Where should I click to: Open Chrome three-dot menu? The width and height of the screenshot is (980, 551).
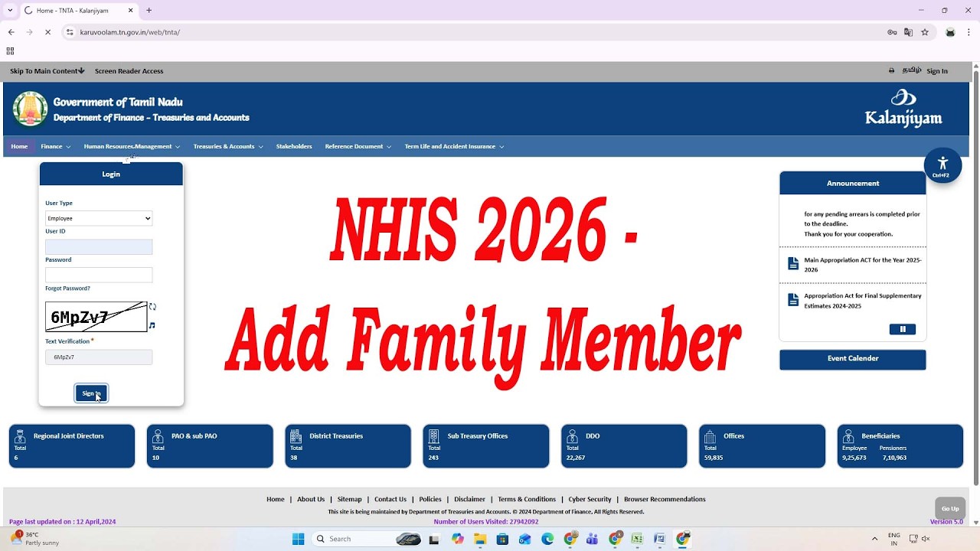(969, 32)
